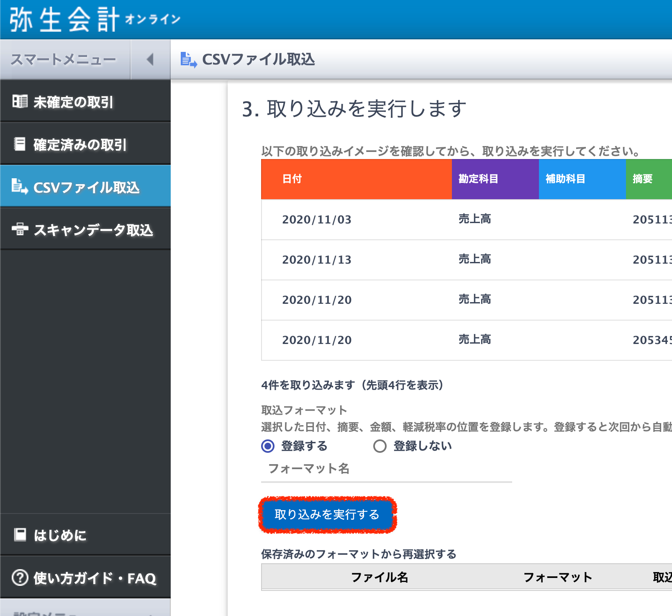
Task: Click the question mark help icon
Action: (20, 577)
